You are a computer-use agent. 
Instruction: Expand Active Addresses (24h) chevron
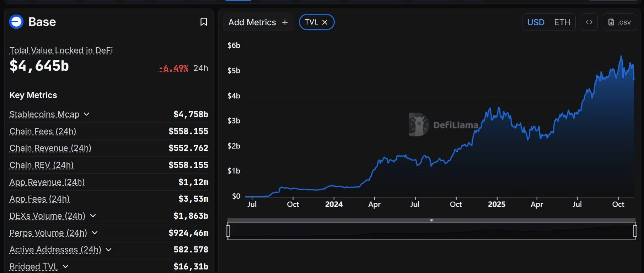point(109,250)
